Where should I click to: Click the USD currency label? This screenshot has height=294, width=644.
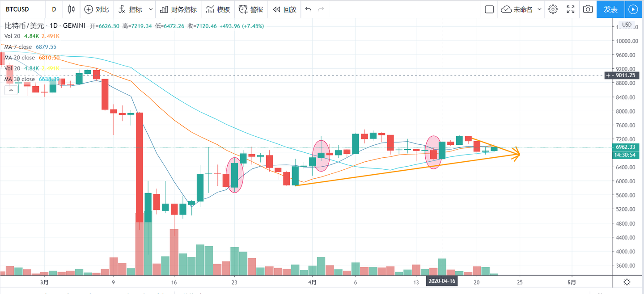coord(627,25)
